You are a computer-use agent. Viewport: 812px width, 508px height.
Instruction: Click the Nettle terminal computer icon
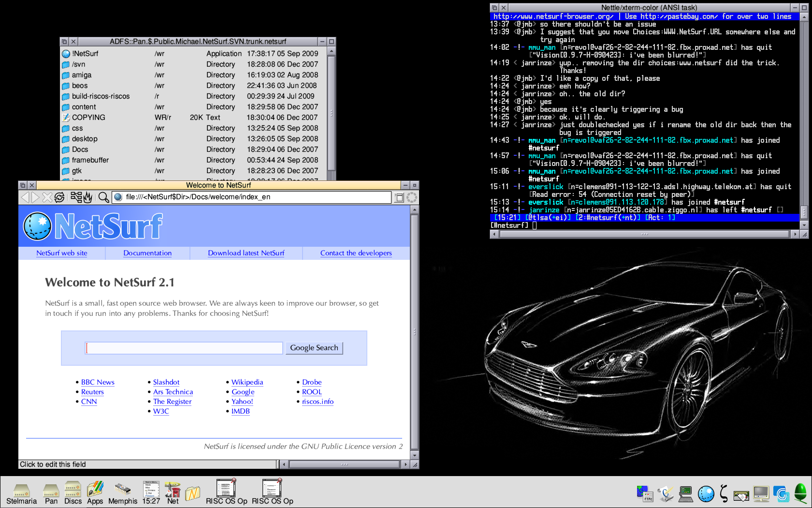pos(685,493)
